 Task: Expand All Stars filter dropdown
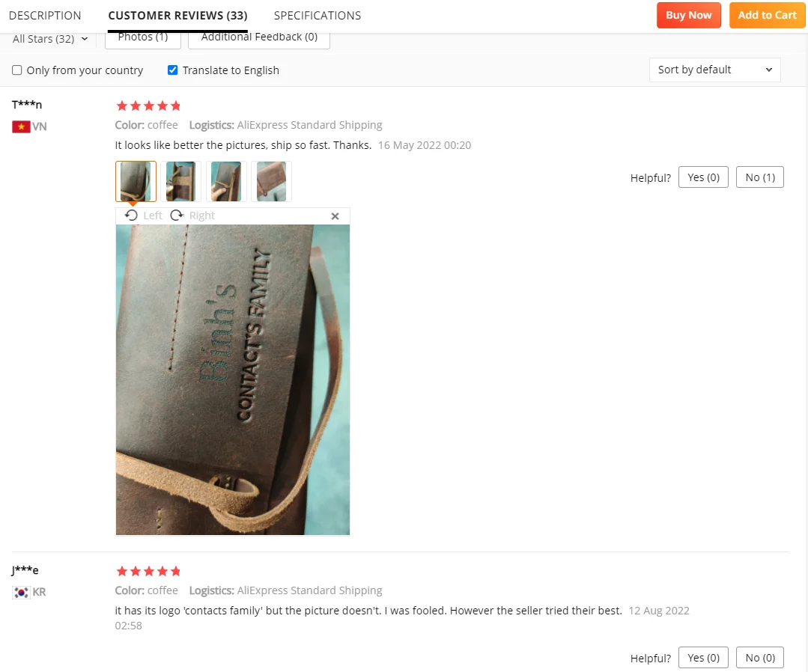[x=50, y=39]
